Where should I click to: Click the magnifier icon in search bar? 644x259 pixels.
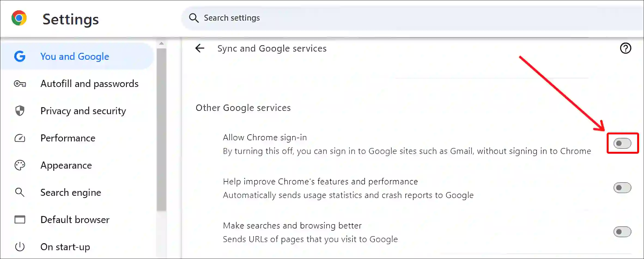(194, 18)
